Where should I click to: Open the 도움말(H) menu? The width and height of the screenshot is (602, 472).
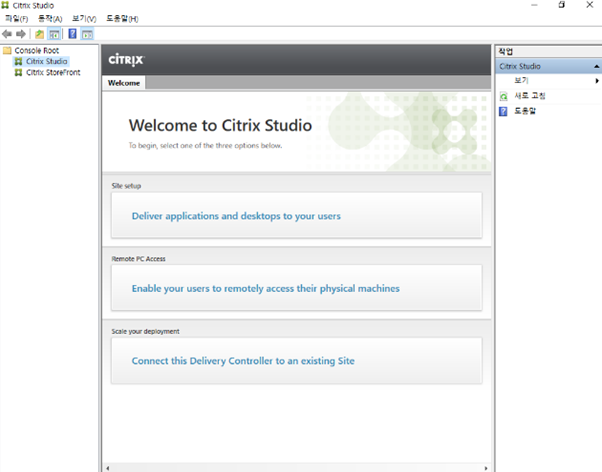tap(122, 18)
